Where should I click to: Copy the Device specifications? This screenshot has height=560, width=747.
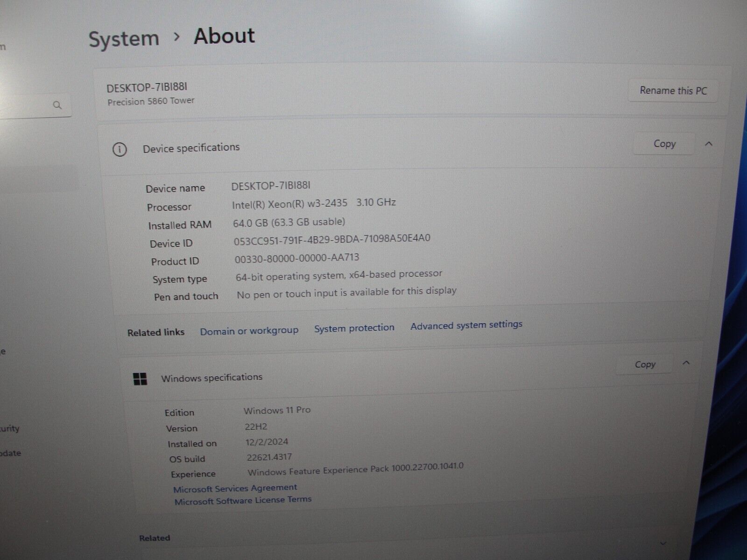click(664, 144)
